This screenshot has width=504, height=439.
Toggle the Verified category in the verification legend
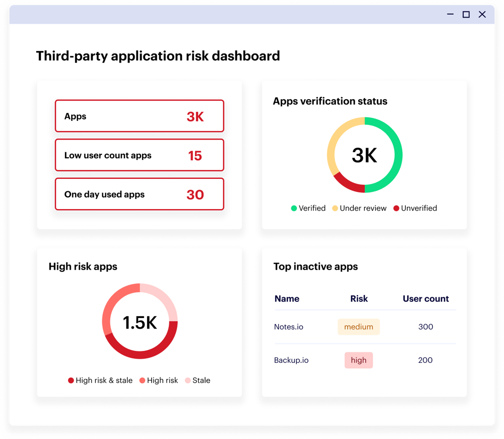308,208
